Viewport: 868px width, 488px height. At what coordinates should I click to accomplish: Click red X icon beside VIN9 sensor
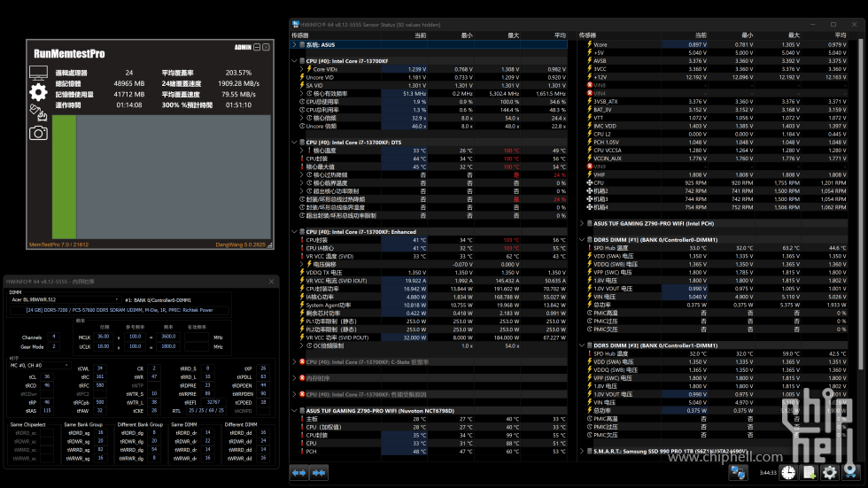[590, 166]
